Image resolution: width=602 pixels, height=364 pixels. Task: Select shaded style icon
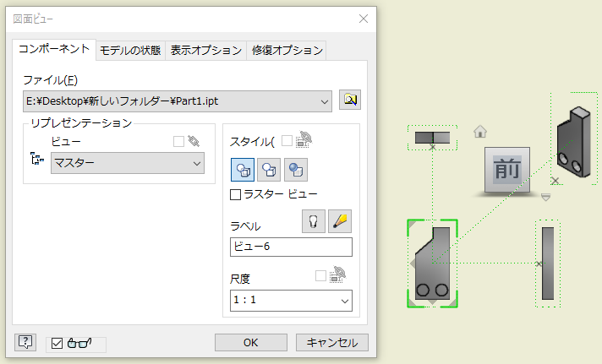tap(296, 170)
